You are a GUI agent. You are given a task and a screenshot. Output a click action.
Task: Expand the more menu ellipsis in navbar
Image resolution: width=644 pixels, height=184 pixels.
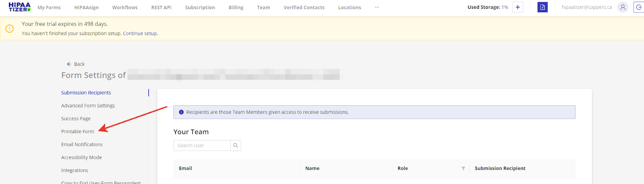click(x=377, y=7)
